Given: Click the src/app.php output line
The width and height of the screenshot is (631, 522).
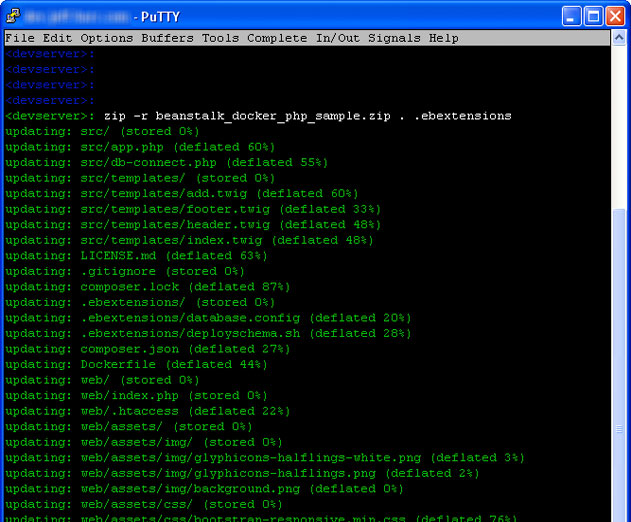Looking at the screenshot, I should [x=140, y=147].
